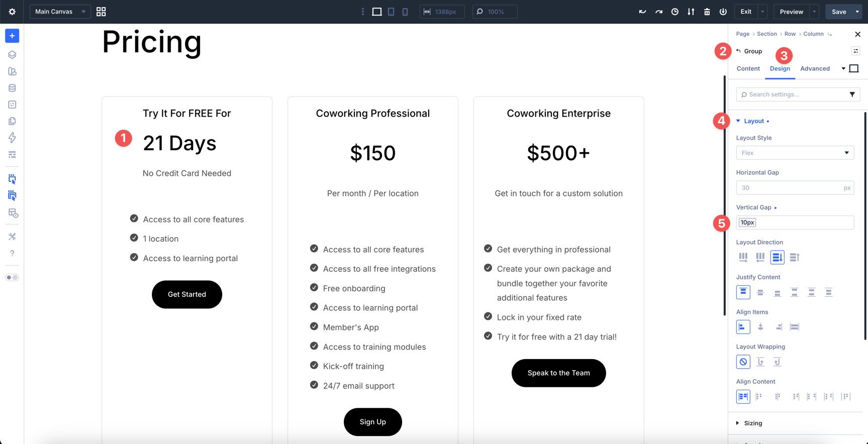Click the blue add module plus button
Image resolution: width=868 pixels, height=444 pixels.
coord(12,36)
